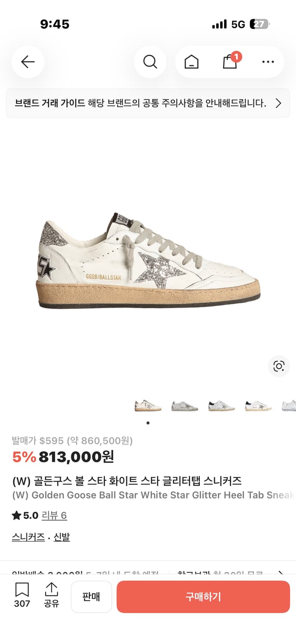Tap the main sneaker product image
Viewport: 296px width, 644px height.
pyautogui.click(x=148, y=260)
